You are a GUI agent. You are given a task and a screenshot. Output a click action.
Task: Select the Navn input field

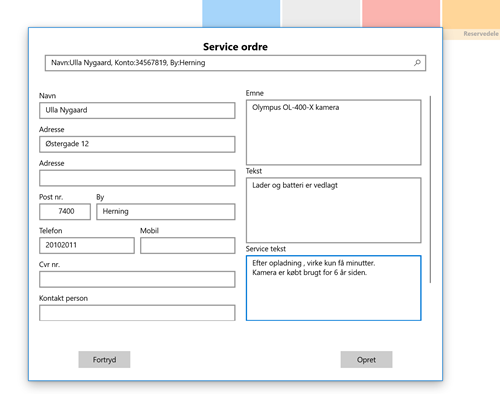(137, 110)
